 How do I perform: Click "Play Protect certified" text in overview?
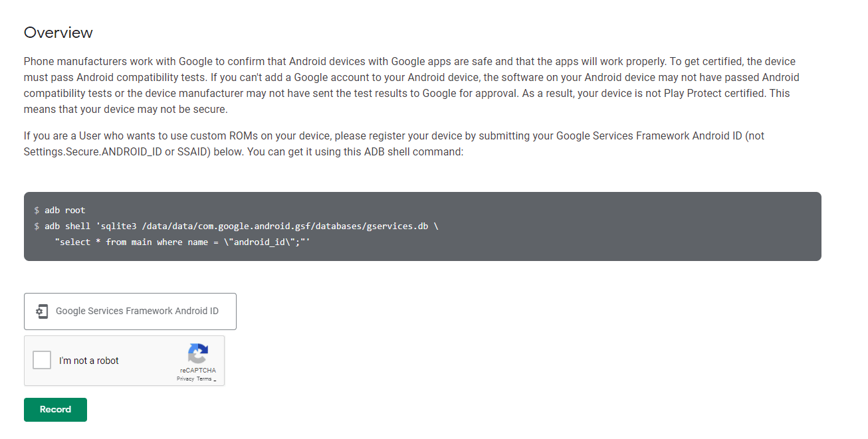pyautogui.click(x=715, y=93)
